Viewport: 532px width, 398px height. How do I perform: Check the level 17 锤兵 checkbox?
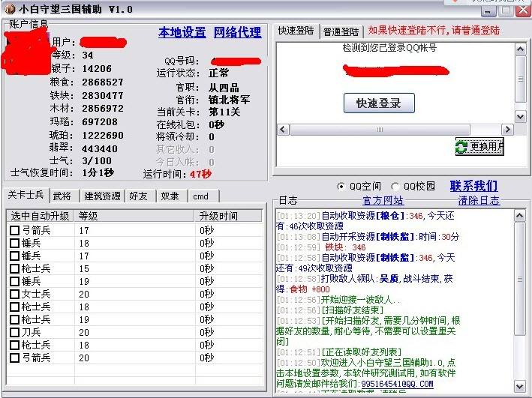pos(14,256)
